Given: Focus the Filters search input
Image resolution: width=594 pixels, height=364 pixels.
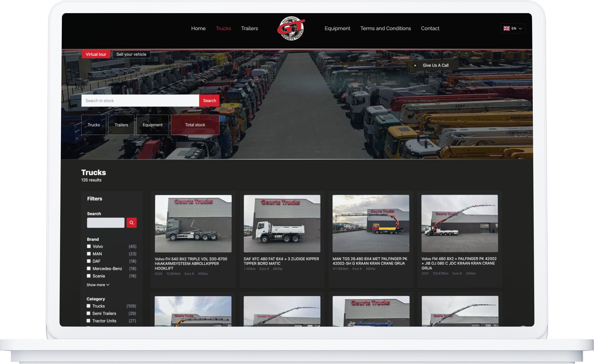Looking at the screenshot, I should tap(106, 223).
